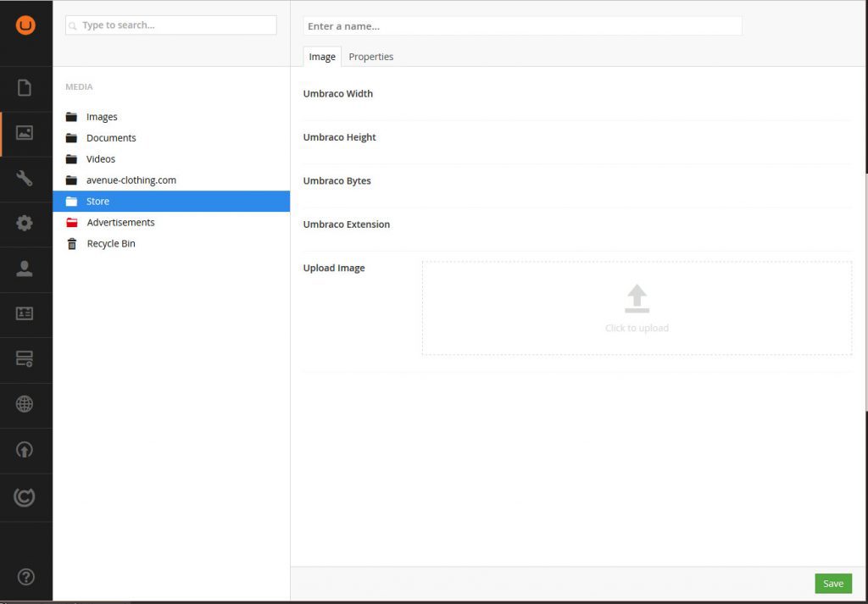Image resolution: width=868 pixels, height=604 pixels.
Task: Open the Forms section icon
Action: pos(26,360)
